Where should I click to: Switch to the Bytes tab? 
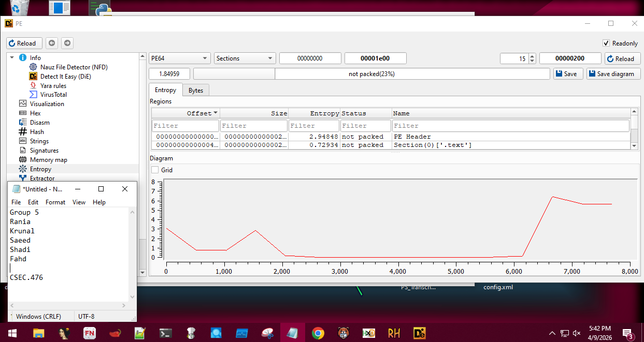pyautogui.click(x=195, y=91)
